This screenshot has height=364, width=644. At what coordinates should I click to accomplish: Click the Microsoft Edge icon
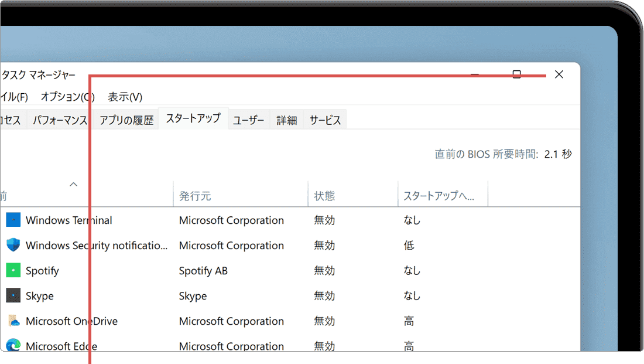(13, 345)
